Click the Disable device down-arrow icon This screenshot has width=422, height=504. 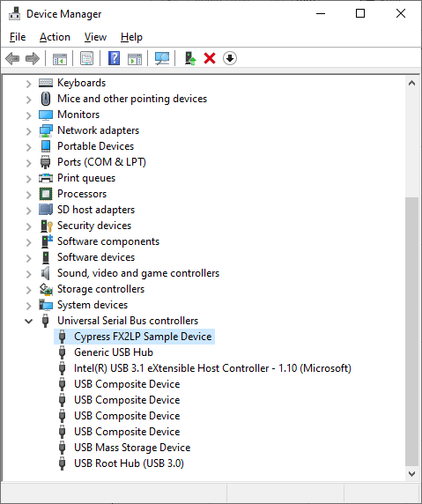point(229,58)
